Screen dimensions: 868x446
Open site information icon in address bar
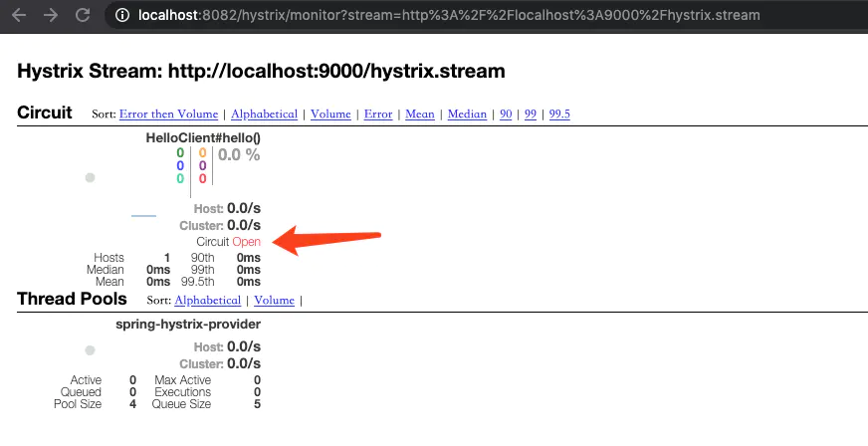coord(121,15)
